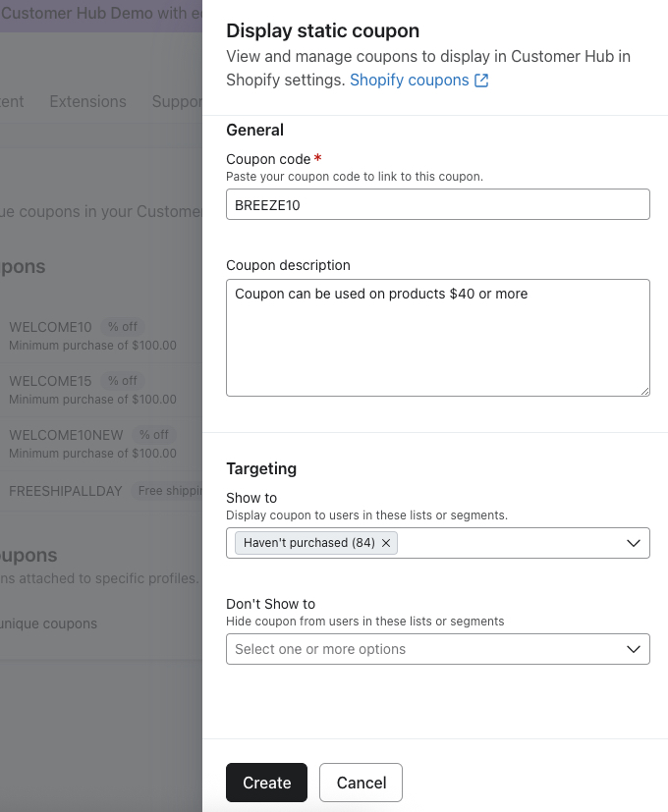The width and height of the screenshot is (668, 812).
Task: Remove the Haven't purchased segment tag
Action: pos(386,543)
